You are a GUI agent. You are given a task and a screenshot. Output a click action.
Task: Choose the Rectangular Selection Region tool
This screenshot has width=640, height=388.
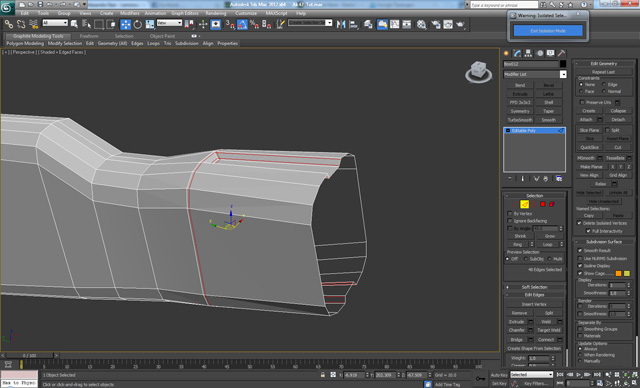click(x=99, y=24)
